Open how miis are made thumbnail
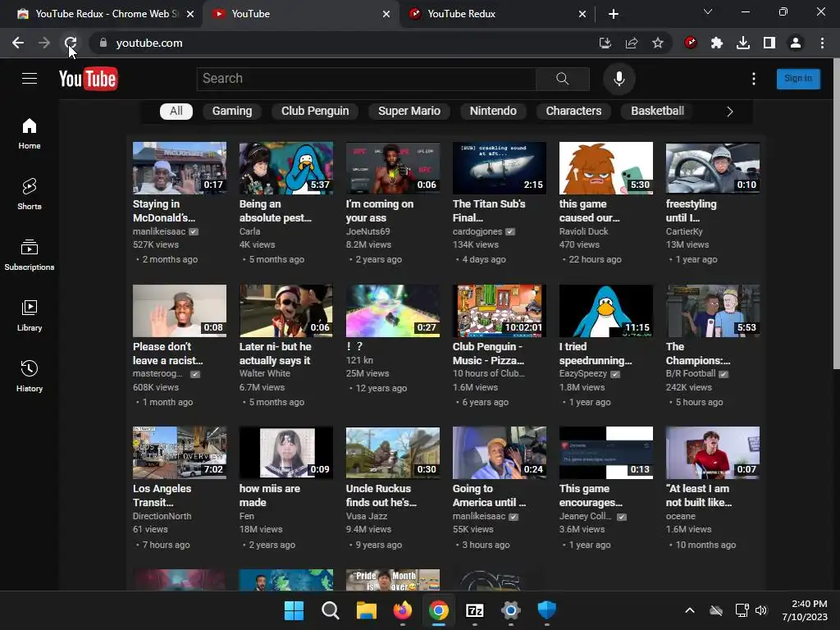840x630 pixels. point(286,453)
